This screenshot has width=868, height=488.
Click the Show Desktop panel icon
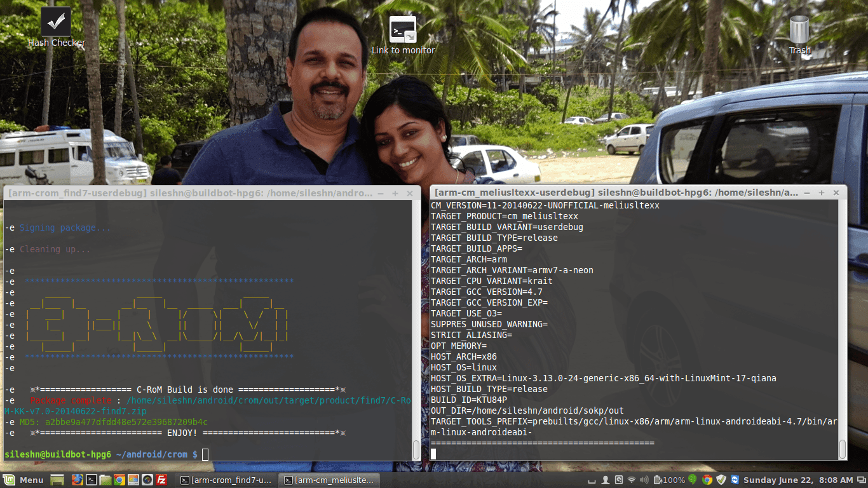tap(57, 480)
